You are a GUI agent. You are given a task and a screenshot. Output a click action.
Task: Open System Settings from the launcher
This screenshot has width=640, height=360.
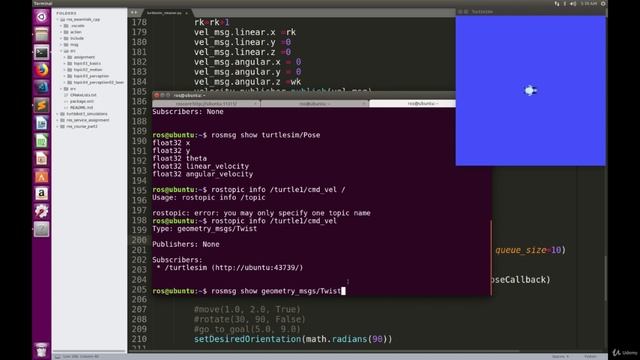click(x=41, y=211)
